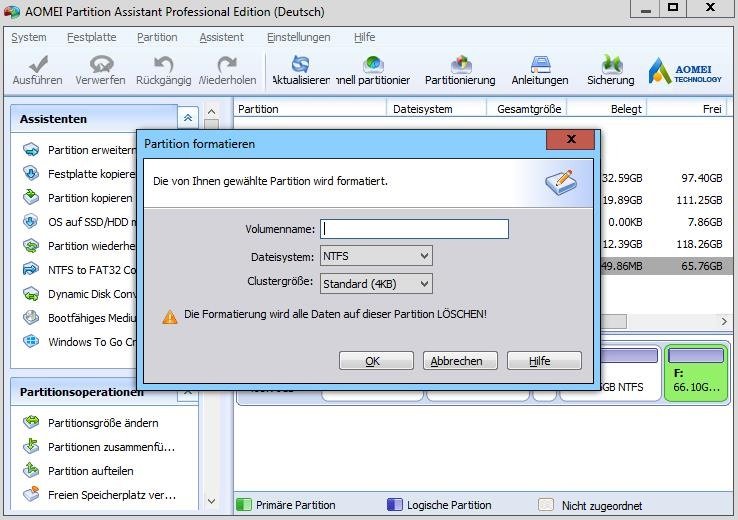
Task: Confirm formatting with the OK button
Action: [x=376, y=361]
